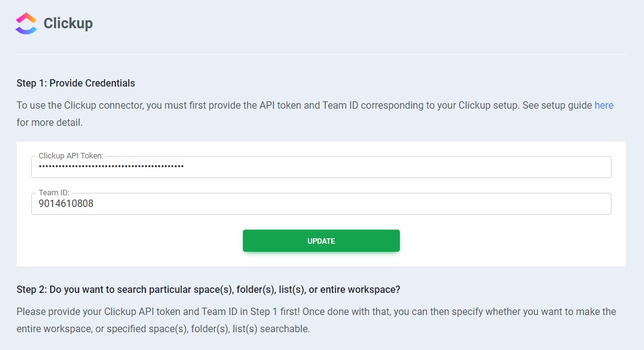The height and width of the screenshot is (350, 644).
Task: Click into the Team ID field
Action: pos(321,204)
